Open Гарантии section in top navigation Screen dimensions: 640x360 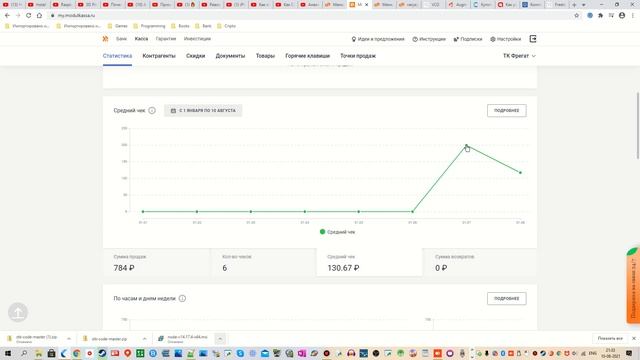click(x=166, y=39)
